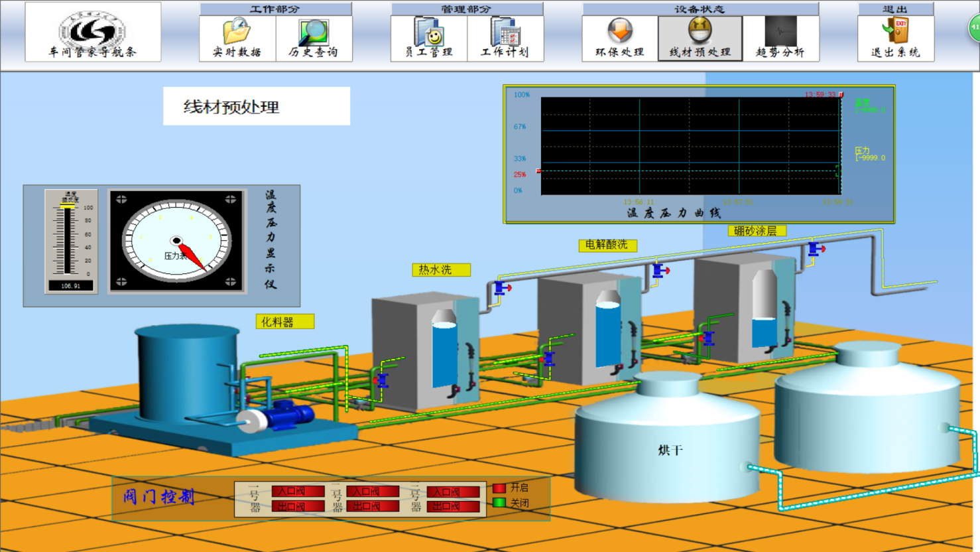Toggle 一号器 入口阀 inlet valve
The image size is (980, 552).
[298, 492]
